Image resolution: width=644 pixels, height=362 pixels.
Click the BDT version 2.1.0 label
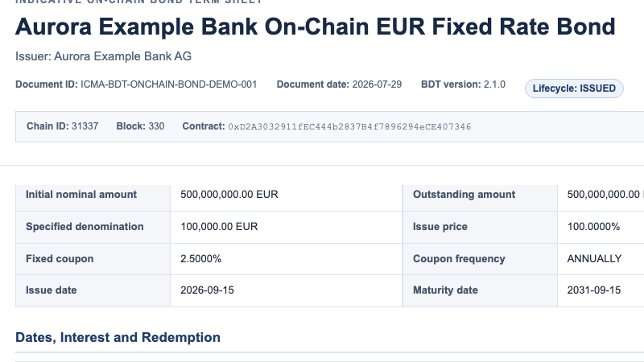pos(464,84)
